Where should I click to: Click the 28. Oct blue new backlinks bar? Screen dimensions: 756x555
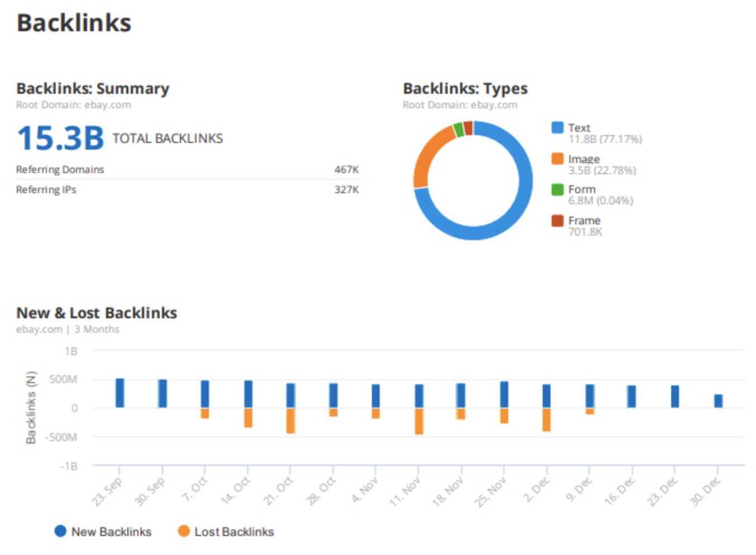[x=333, y=395]
